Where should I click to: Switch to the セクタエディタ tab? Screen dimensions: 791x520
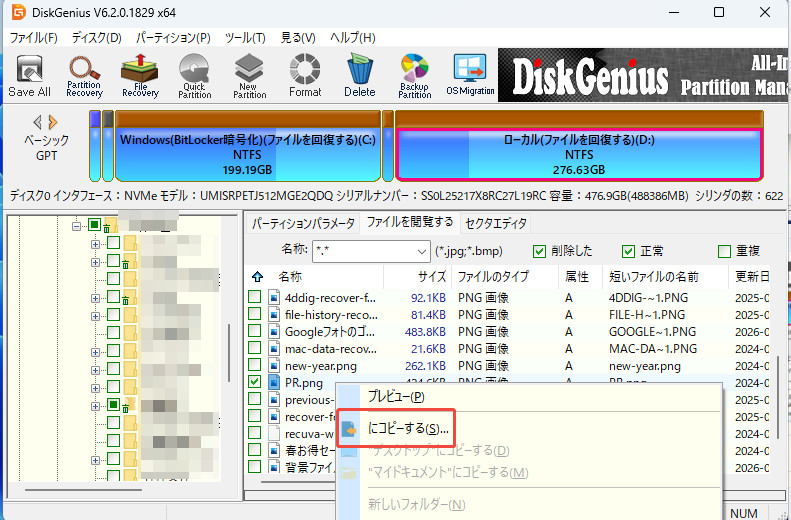[496, 223]
